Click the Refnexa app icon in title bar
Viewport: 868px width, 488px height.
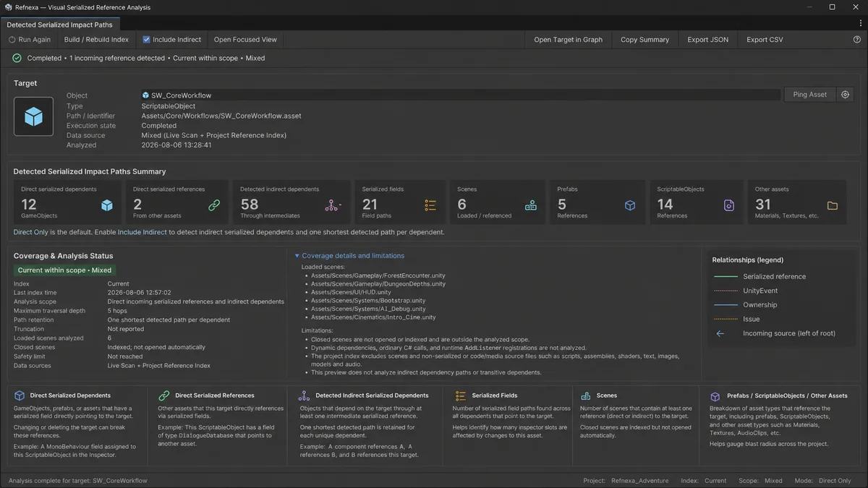pyautogui.click(x=8, y=7)
